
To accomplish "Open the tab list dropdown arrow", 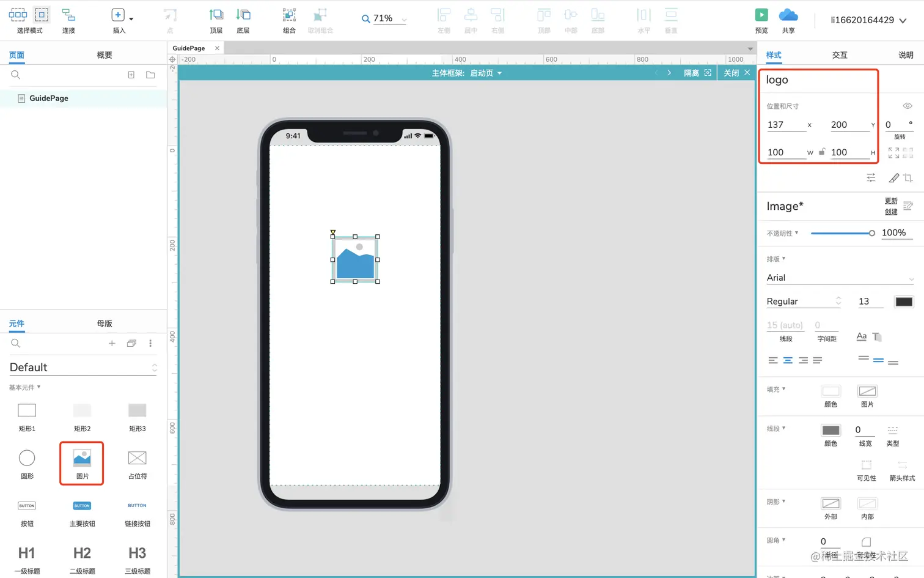I will tap(750, 48).
